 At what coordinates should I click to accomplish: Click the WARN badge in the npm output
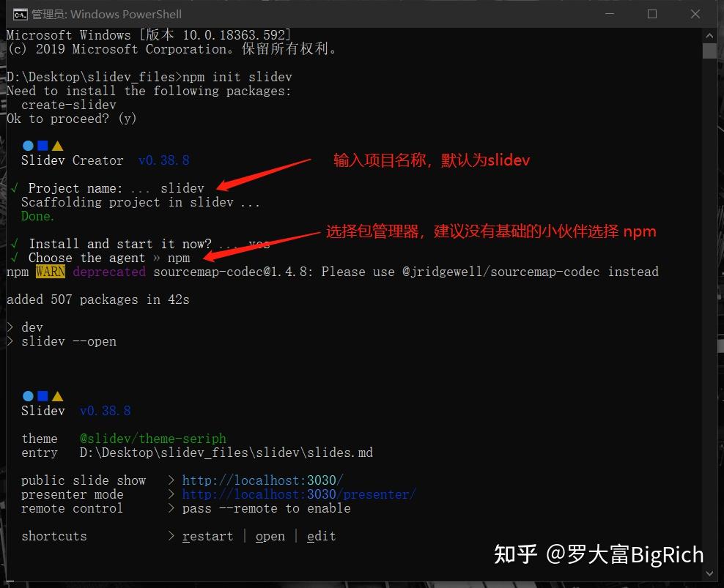click(x=50, y=271)
